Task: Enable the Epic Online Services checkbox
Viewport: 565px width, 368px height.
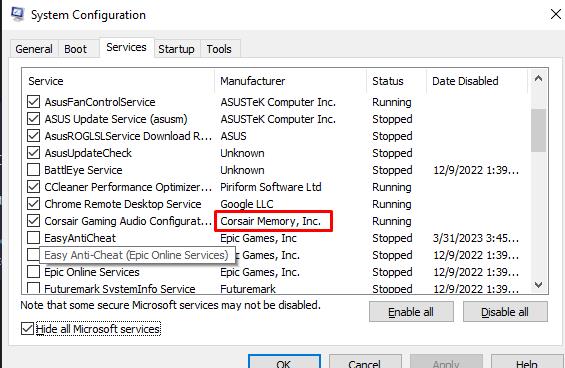Action: point(34,272)
